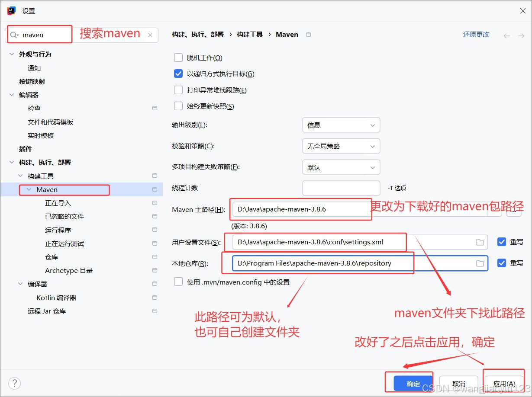Browse folder for 用户设置文件
Image resolution: width=532 pixels, height=397 pixels.
pos(480,242)
